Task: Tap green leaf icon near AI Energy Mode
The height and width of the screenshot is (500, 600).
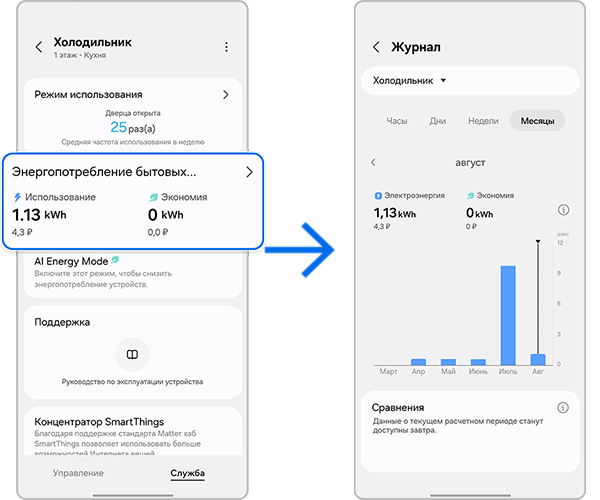Action: tap(116, 261)
